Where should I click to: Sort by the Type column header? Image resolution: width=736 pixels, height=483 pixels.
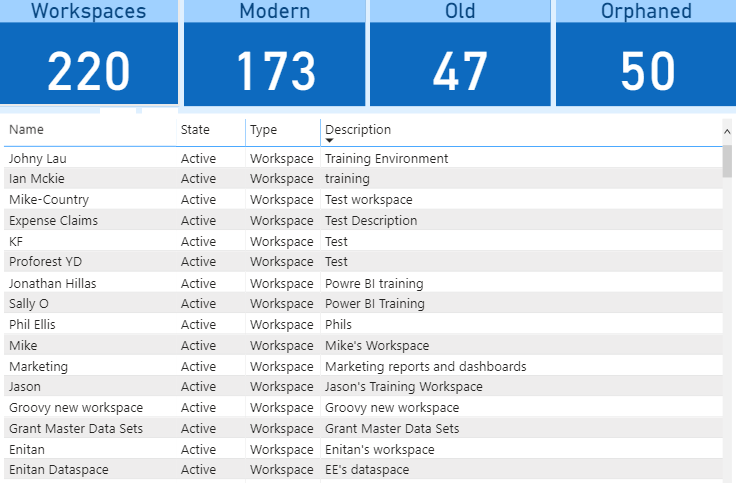point(264,130)
